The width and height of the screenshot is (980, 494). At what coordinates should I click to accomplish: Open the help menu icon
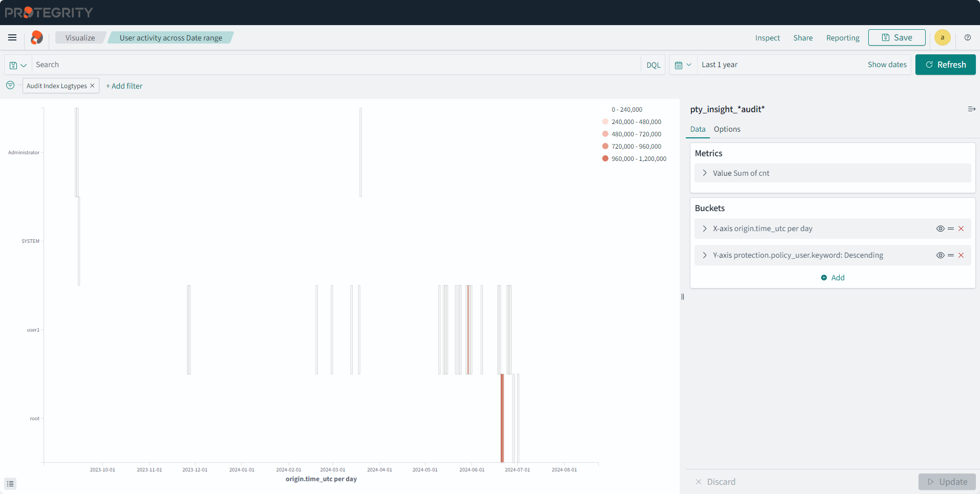(968, 37)
